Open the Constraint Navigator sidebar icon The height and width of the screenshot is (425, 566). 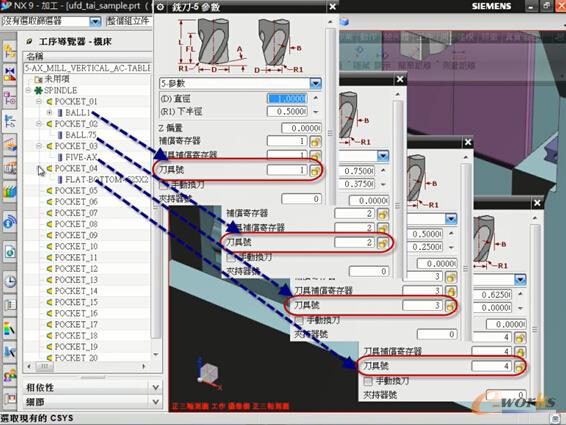click(x=9, y=74)
